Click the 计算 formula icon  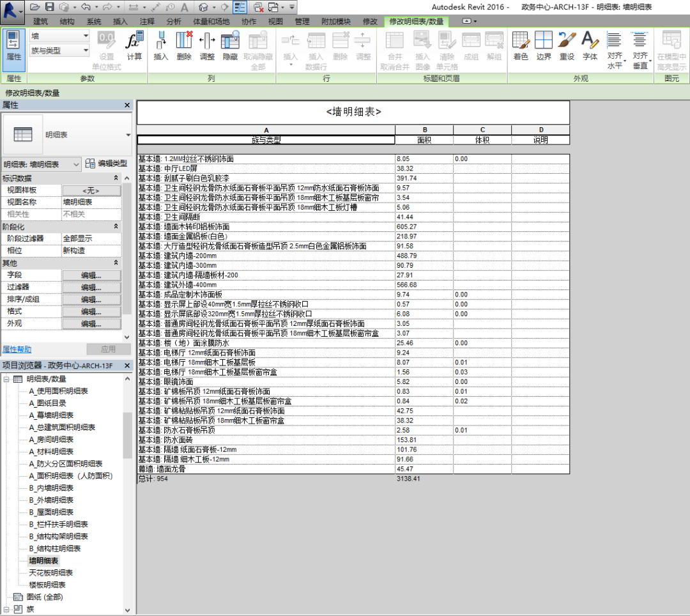134,46
